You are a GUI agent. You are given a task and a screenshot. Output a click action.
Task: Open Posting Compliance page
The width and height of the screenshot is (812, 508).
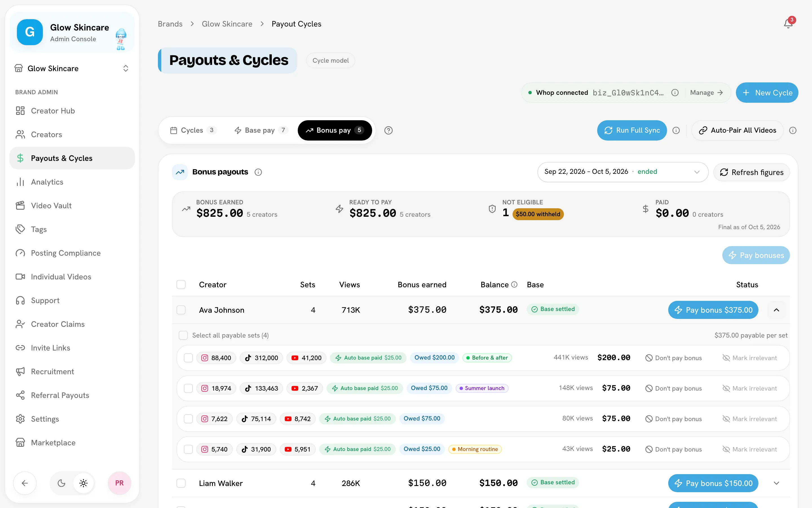(x=72, y=253)
